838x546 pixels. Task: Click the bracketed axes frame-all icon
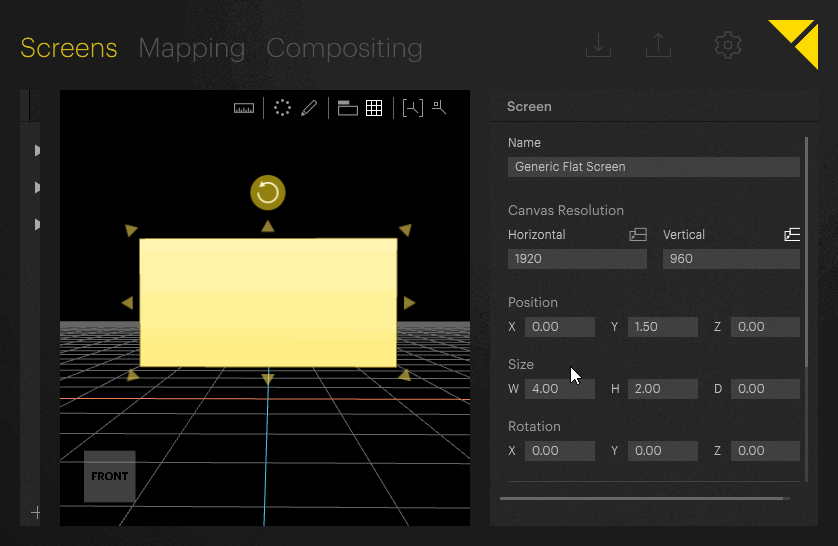(413, 108)
